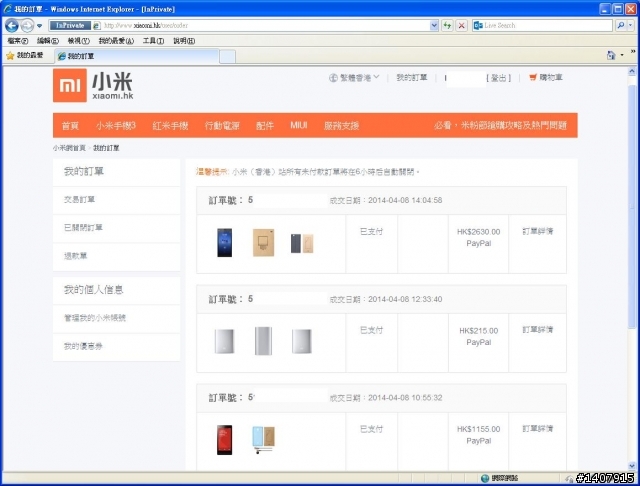The height and width of the screenshot is (486, 640).
Task: Select the 我的訂單 browser tab
Action: pyautogui.click(x=137, y=56)
